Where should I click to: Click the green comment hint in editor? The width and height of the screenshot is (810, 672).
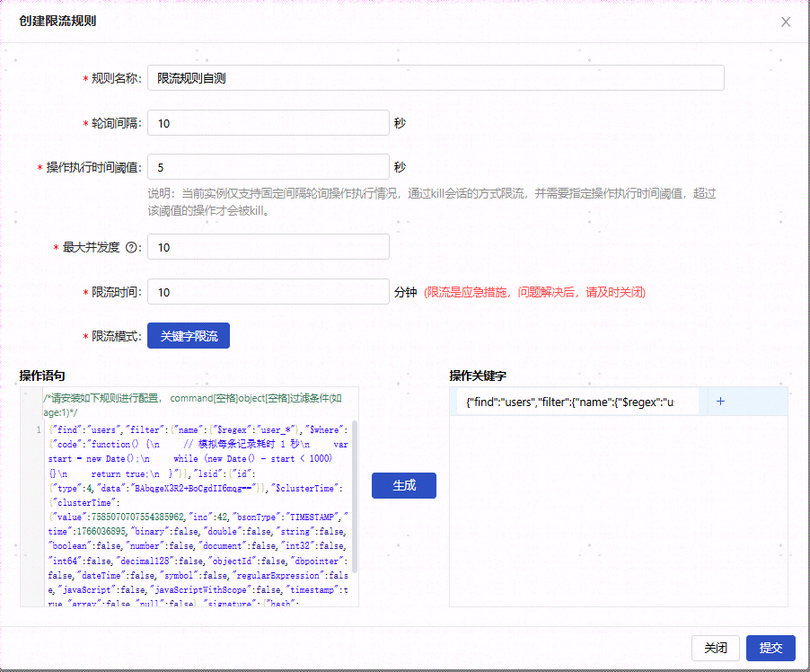pos(192,405)
